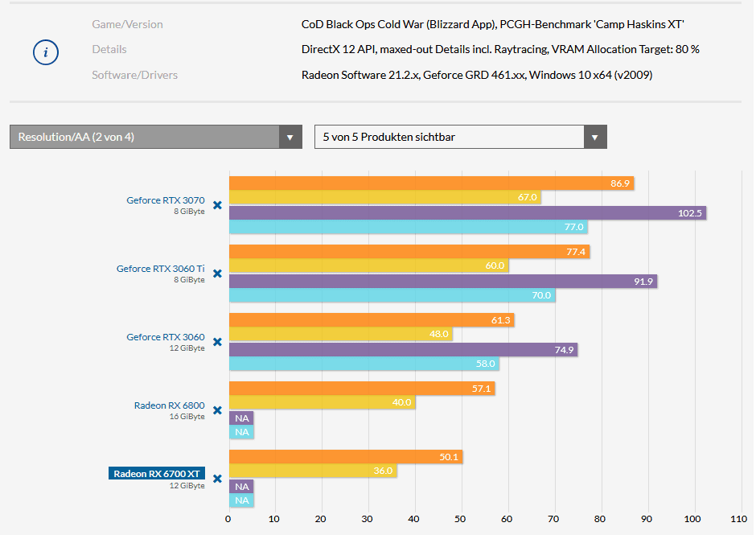Remove Geforce RTX 3070 with its X icon
Screen dimensions: 756x535
click(x=217, y=205)
